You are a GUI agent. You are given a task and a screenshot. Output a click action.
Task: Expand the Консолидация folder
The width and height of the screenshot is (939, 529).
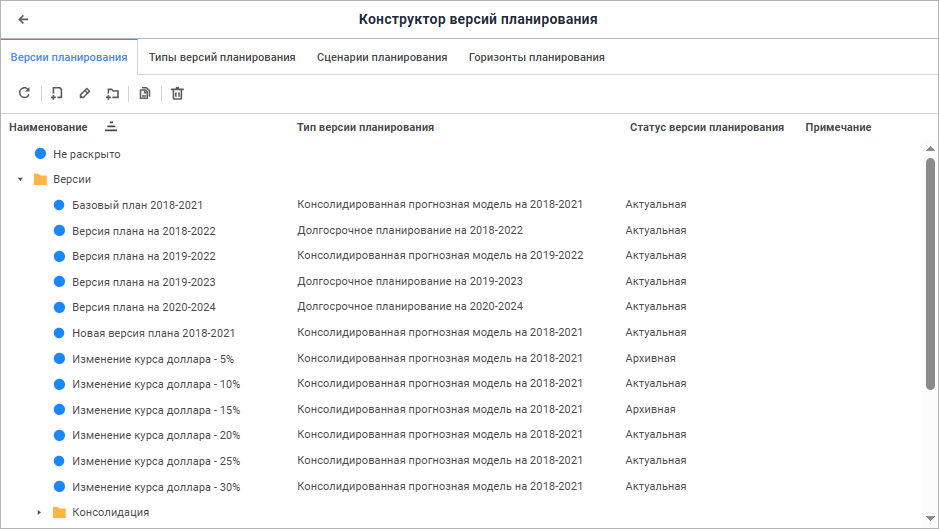point(39,512)
